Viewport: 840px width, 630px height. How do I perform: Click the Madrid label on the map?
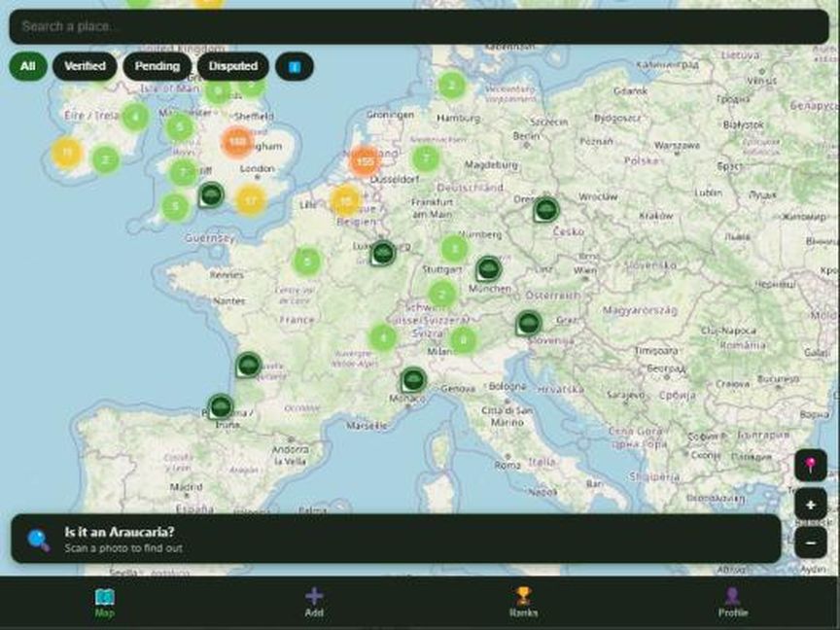pyautogui.click(x=186, y=487)
